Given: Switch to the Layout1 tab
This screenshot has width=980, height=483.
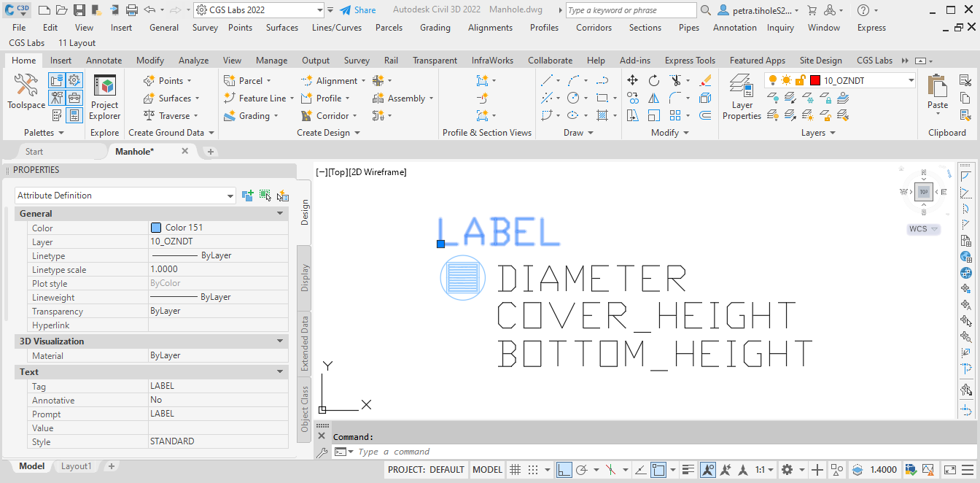Looking at the screenshot, I should pyautogui.click(x=76, y=466).
